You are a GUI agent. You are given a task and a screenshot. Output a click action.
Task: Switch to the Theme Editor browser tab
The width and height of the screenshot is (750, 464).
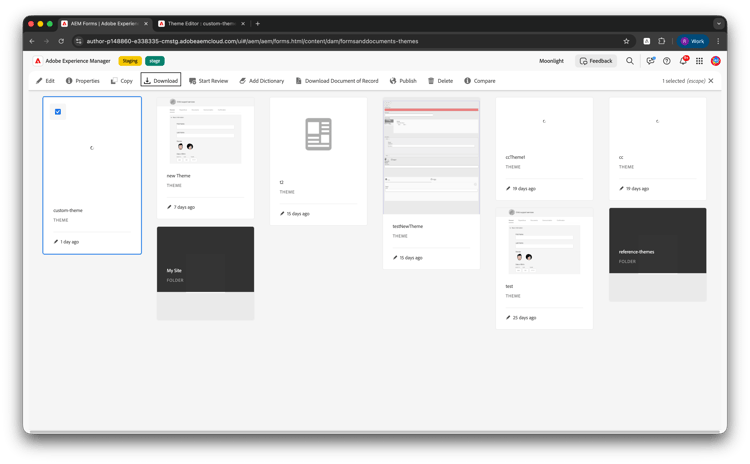(201, 23)
